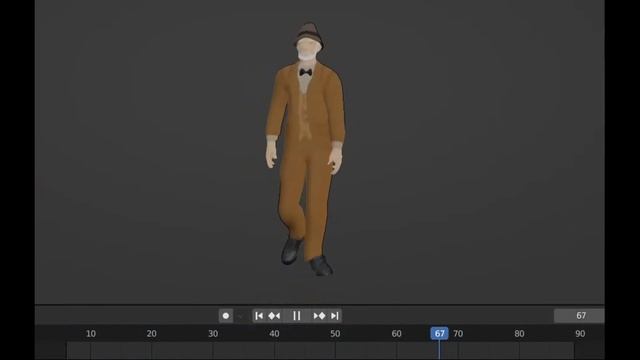640x360 pixels.
Task: Jump to the previous keyframe
Action: coord(274,316)
